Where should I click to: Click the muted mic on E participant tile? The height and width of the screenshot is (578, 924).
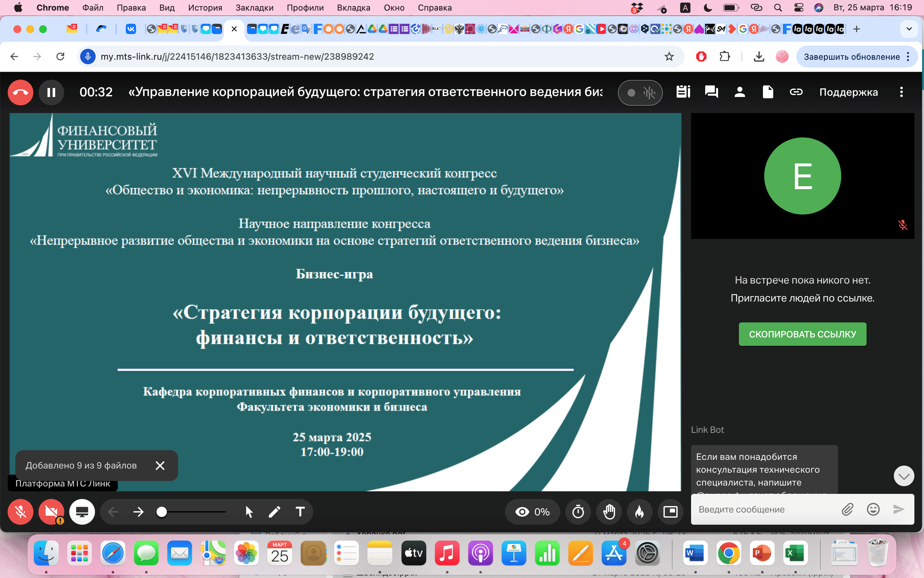(903, 225)
